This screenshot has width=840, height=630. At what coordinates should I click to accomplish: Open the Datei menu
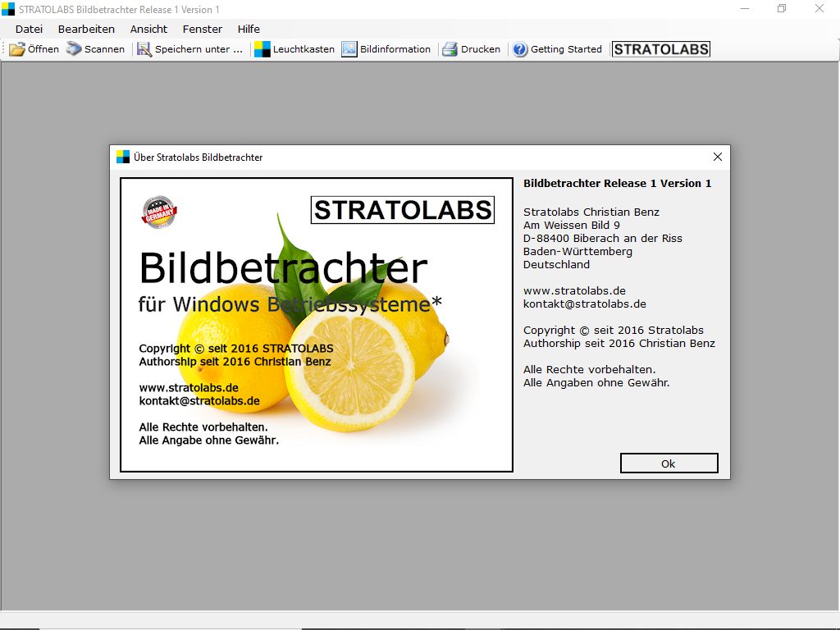29,29
